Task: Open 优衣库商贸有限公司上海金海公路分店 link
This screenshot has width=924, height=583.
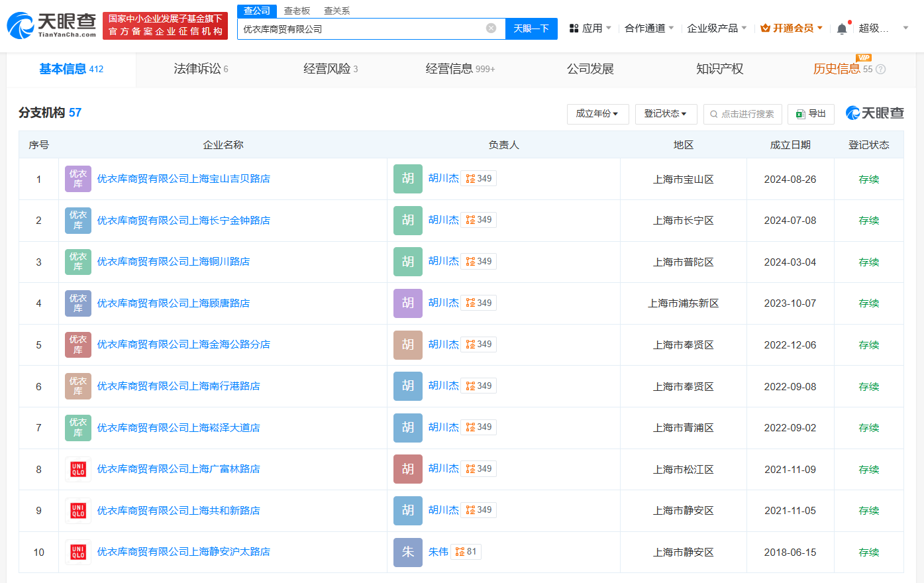Action: [183, 344]
